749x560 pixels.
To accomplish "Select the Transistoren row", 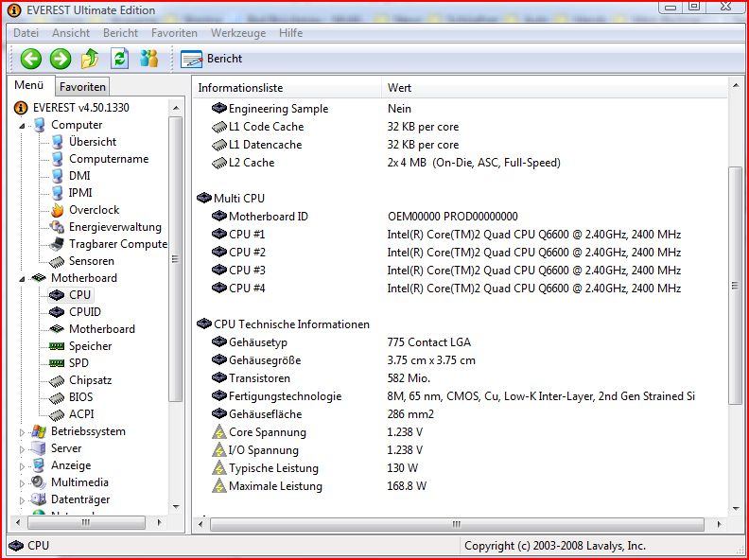I will 461,378.
